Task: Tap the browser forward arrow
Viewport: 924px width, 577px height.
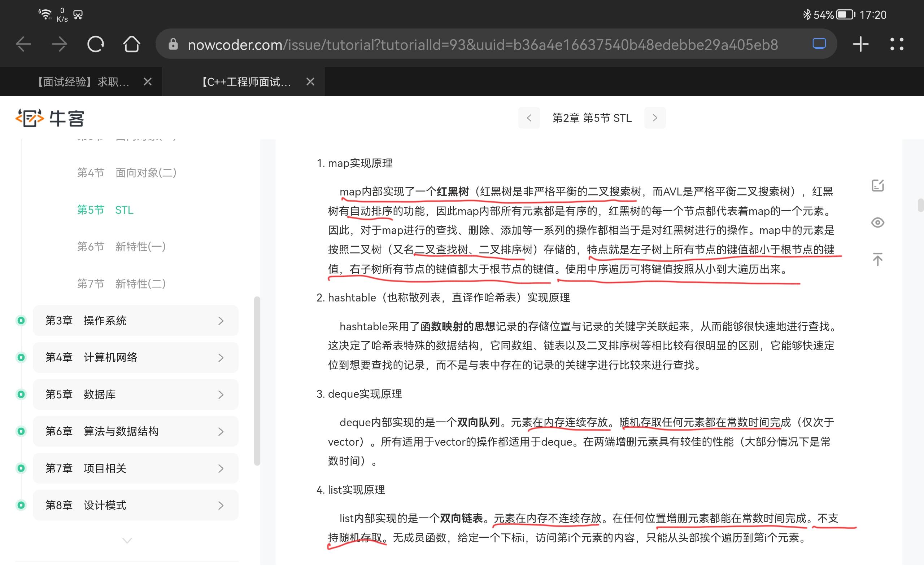Action: point(60,44)
